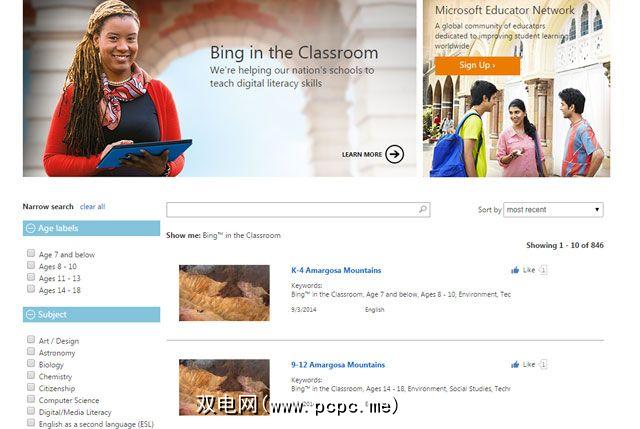
Task: Click into the lesson search field
Action: point(292,209)
